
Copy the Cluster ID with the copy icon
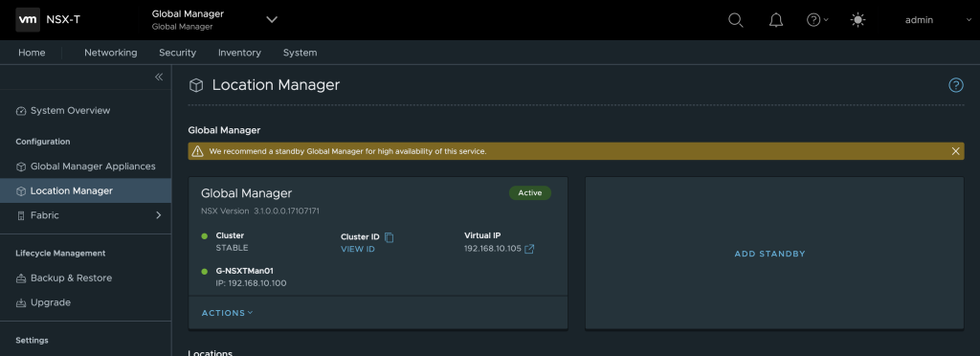click(390, 236)
